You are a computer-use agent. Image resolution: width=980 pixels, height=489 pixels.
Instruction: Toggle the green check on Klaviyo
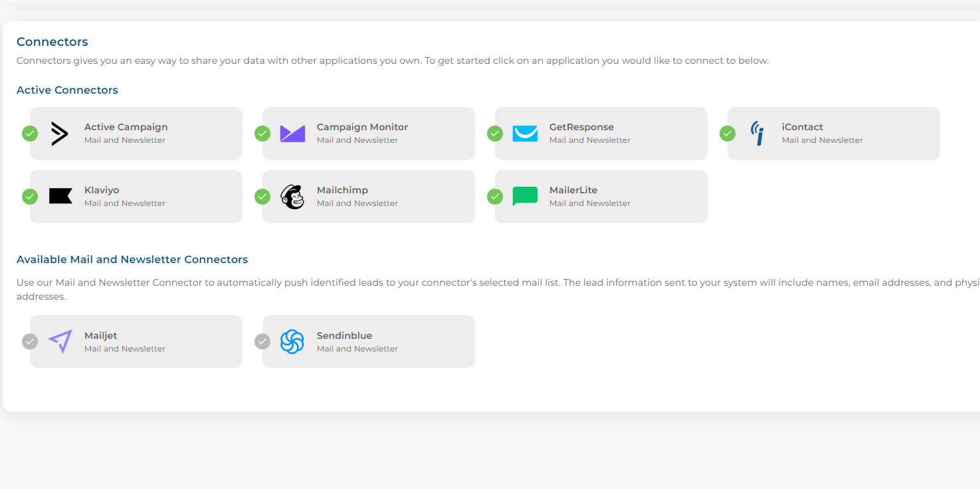[x=30, y=197]
